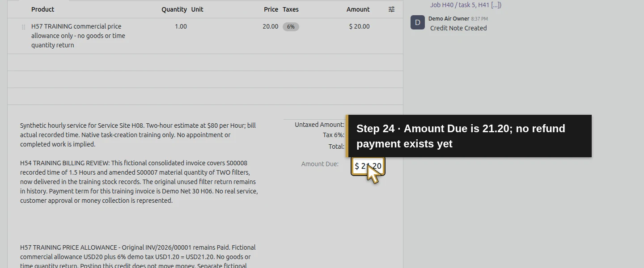Screen dimensions: 644x268
Task: Click the Tax 6% label
Action: (x=333, y=135)
